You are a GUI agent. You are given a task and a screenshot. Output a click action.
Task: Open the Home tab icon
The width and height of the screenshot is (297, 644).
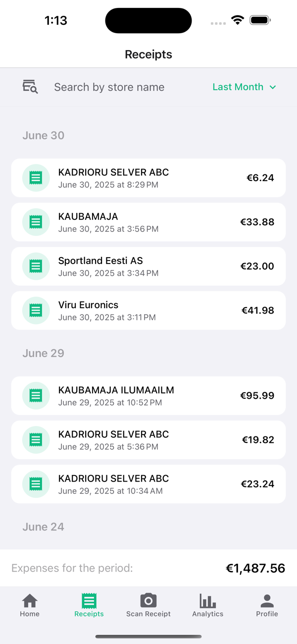pyautogui.click(x=30, y=601)
